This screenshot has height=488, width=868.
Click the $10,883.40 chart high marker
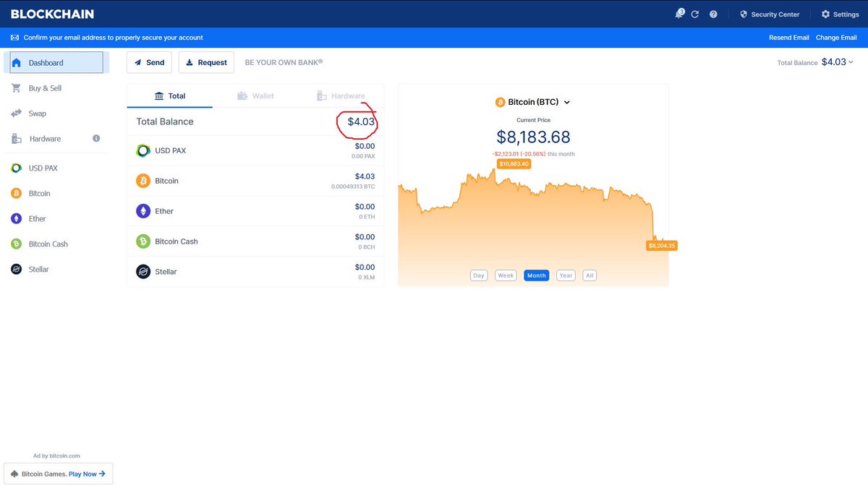514,164
